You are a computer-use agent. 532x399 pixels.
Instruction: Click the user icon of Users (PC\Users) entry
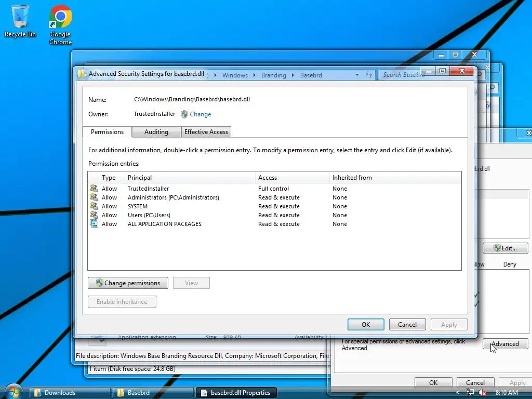point(94,215)
